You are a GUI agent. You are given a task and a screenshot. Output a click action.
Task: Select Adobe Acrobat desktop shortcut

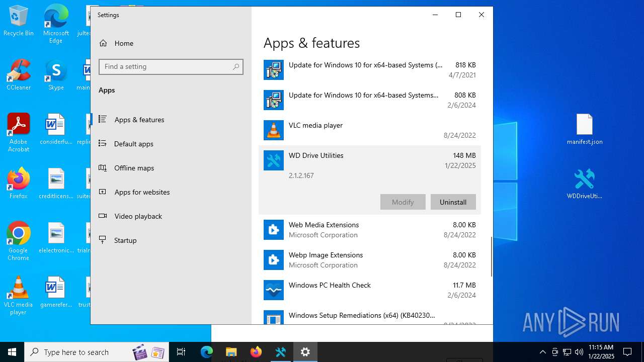click(19, 132)
